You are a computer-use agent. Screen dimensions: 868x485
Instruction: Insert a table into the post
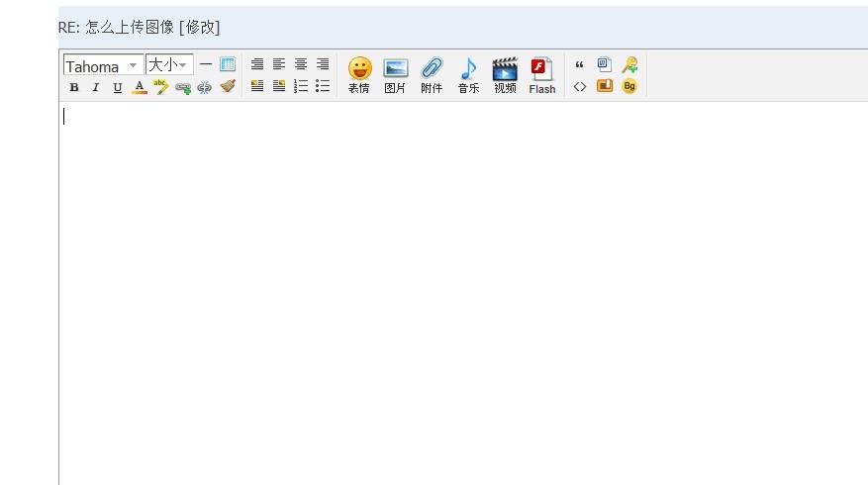(228, 64)
